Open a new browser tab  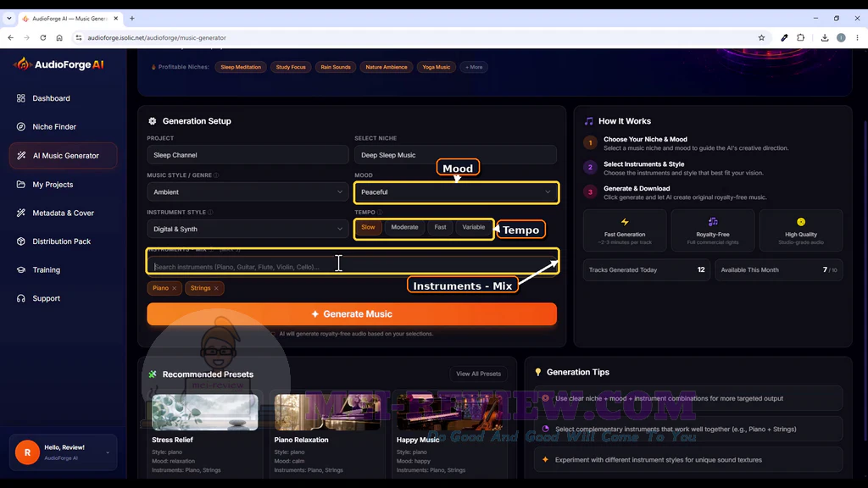[x=131, y=19]
